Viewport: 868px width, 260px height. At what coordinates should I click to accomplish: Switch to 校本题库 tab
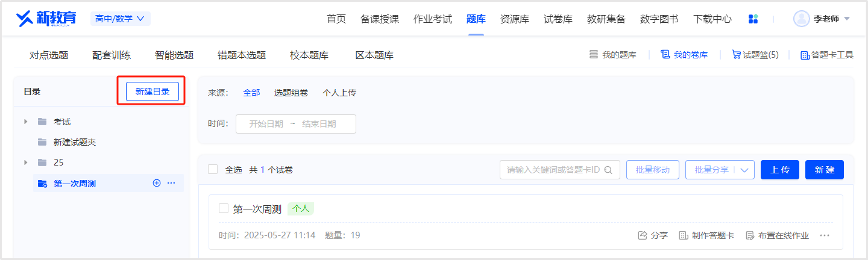tap(309, 55)
